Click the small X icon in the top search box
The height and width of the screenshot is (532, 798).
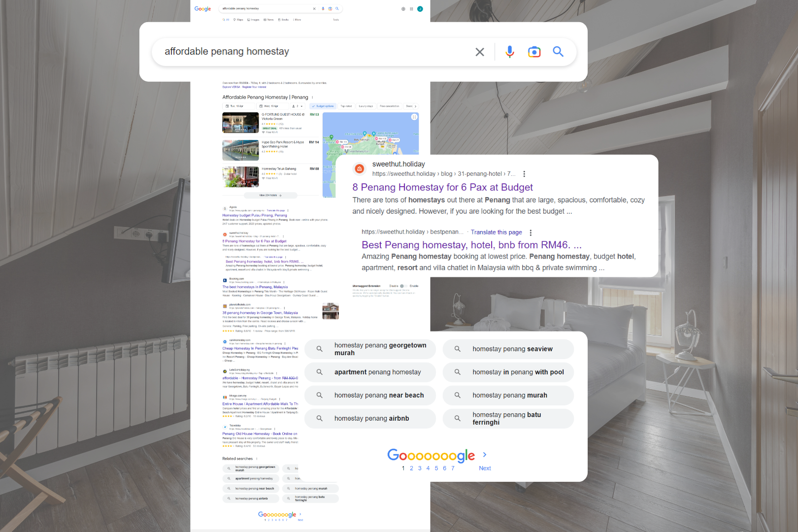314,8
